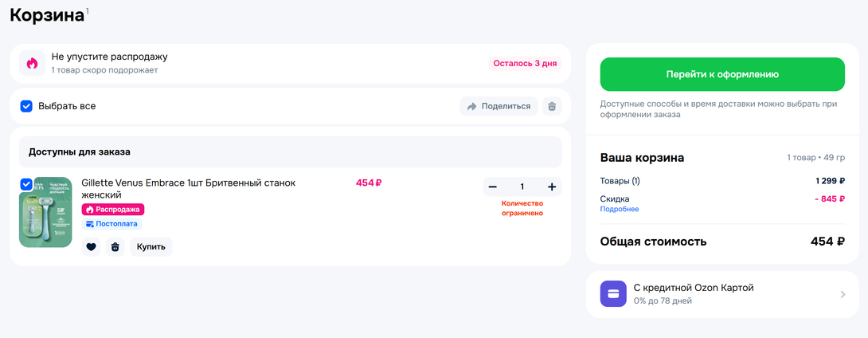Click the Купить button
Image resolution: width=868 pixels, height=338 pixels.
[151, 247]
